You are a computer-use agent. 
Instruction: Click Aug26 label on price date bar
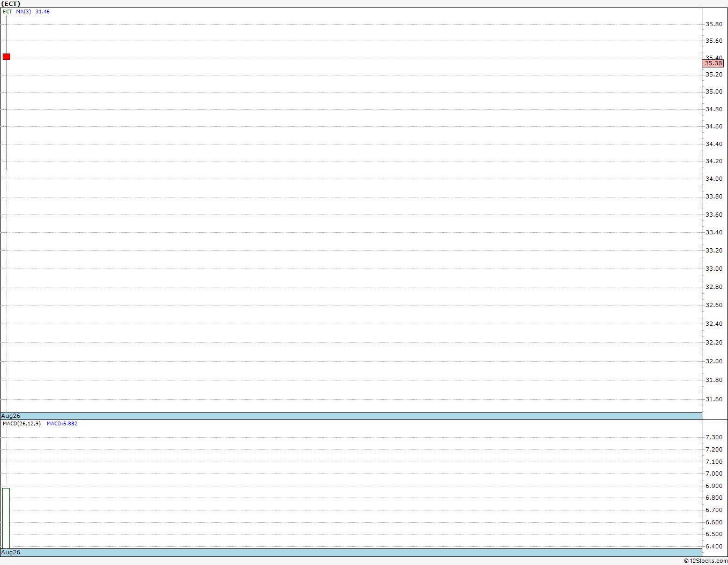click(x=11, y=416)
